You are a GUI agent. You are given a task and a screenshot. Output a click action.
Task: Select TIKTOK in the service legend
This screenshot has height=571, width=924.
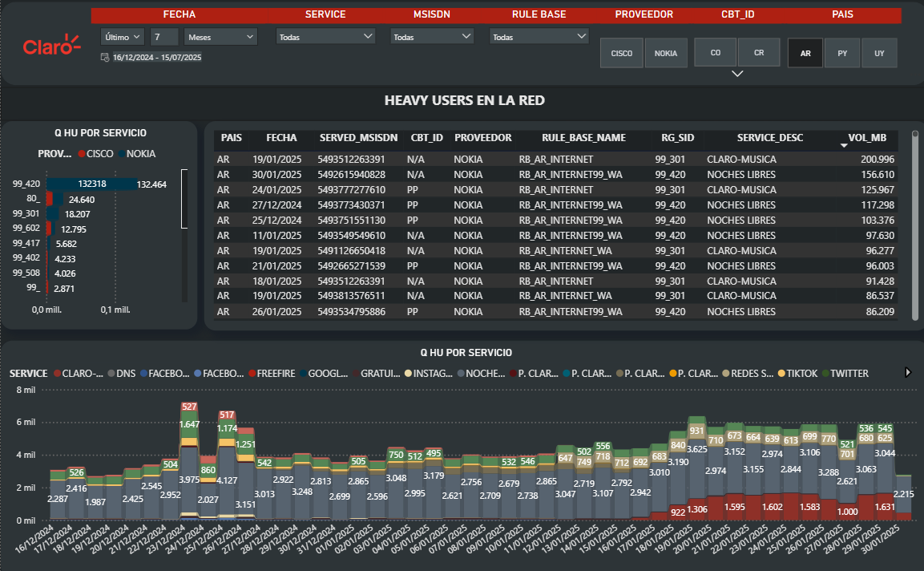[x=797, y=374]
